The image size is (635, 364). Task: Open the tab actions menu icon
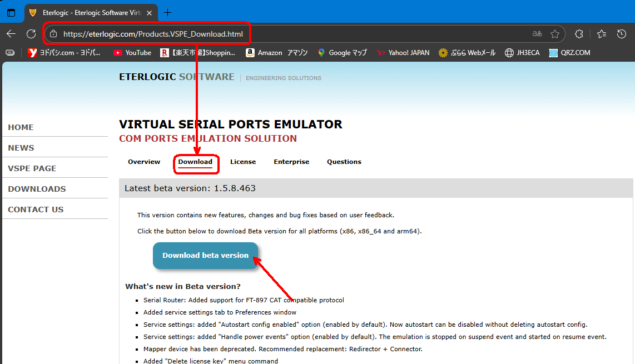11,13
